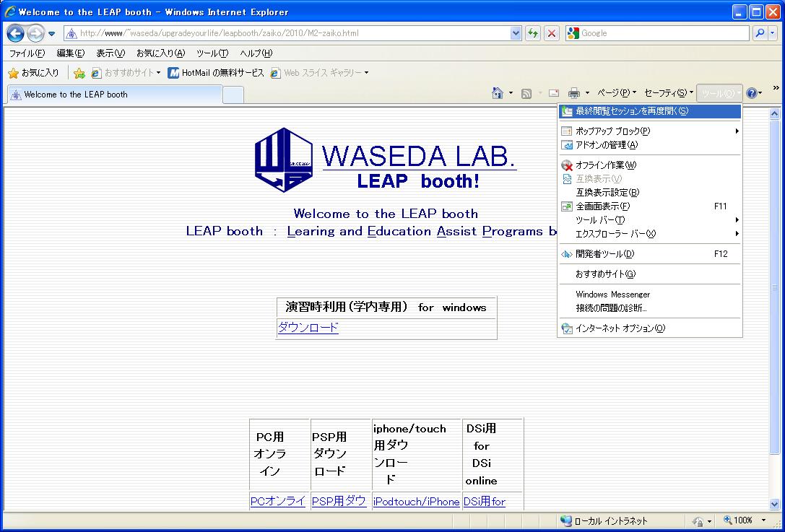
Task: Open the ページ(P) command bar menu
Action: tap(617, 93)
